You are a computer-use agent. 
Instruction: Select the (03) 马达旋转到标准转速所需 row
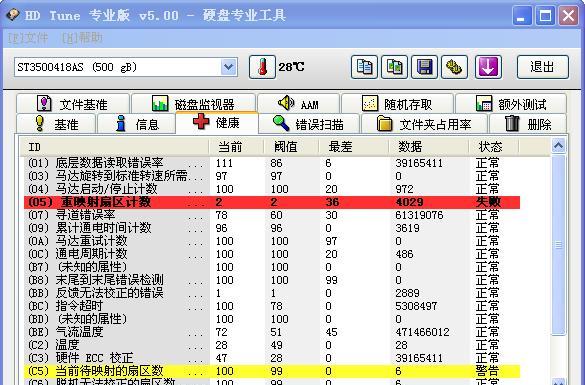coord(272,176)
